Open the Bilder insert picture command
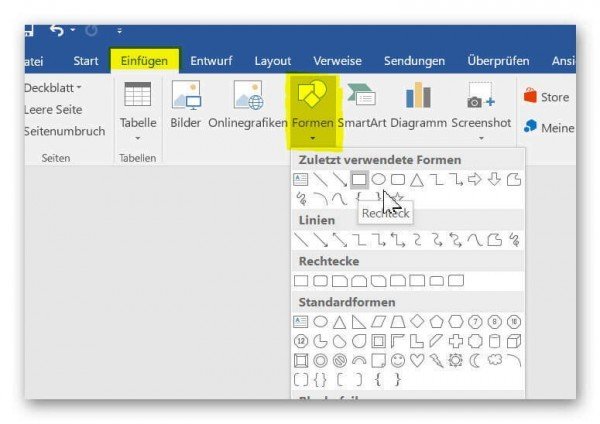The height and width of the screenshot is (424, 600). point(186,105)
